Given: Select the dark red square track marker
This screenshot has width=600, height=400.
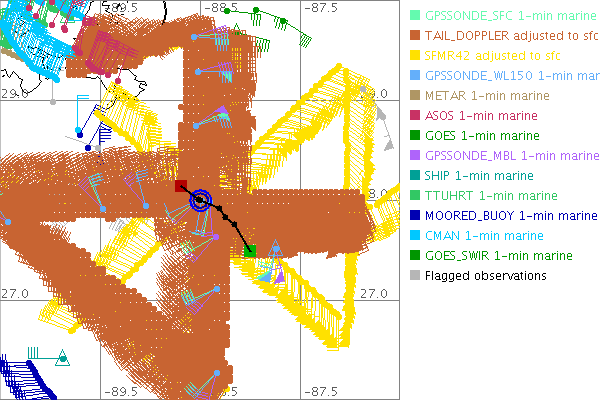Looking at the screenshot, I should click(x=181, y=186).
